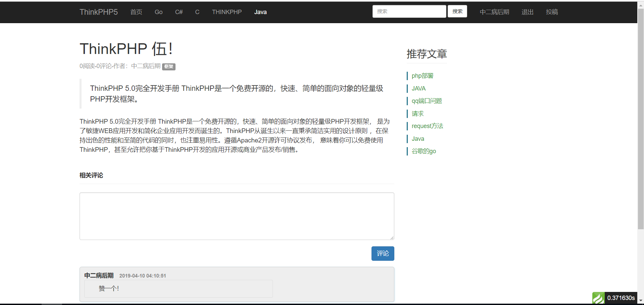Image resolution: width=644 pixels, height=305 pixels.
Task: Click 退出 to log out
Action: [x=528, y=12]
